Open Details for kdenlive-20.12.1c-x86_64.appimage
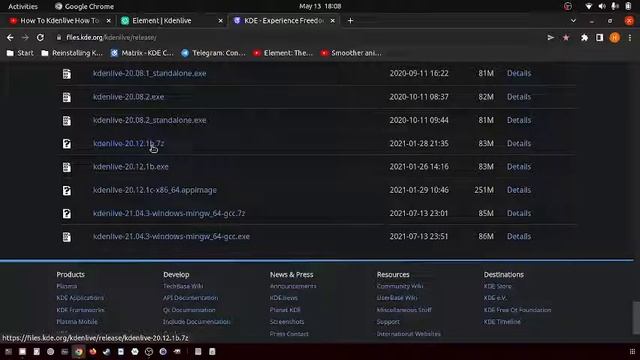The height and width of the screenshot is (360, 640). [519, 190]
